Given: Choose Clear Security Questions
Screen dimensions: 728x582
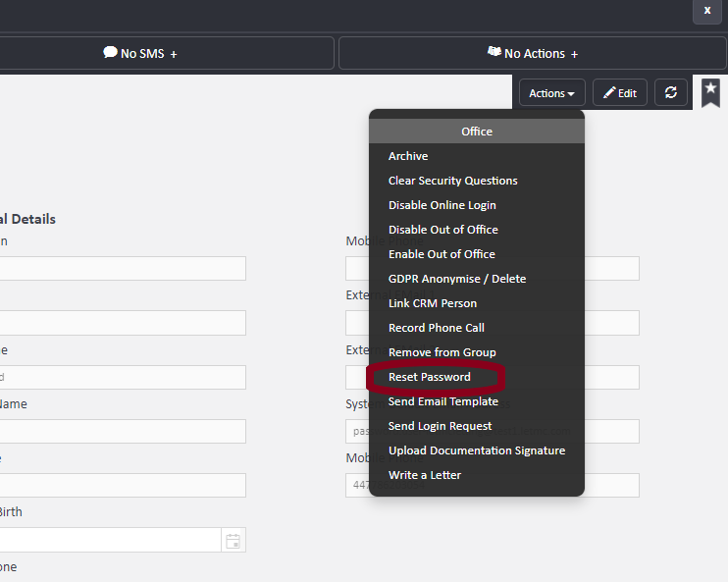Looking at the screenshot, I should (452, 181).
